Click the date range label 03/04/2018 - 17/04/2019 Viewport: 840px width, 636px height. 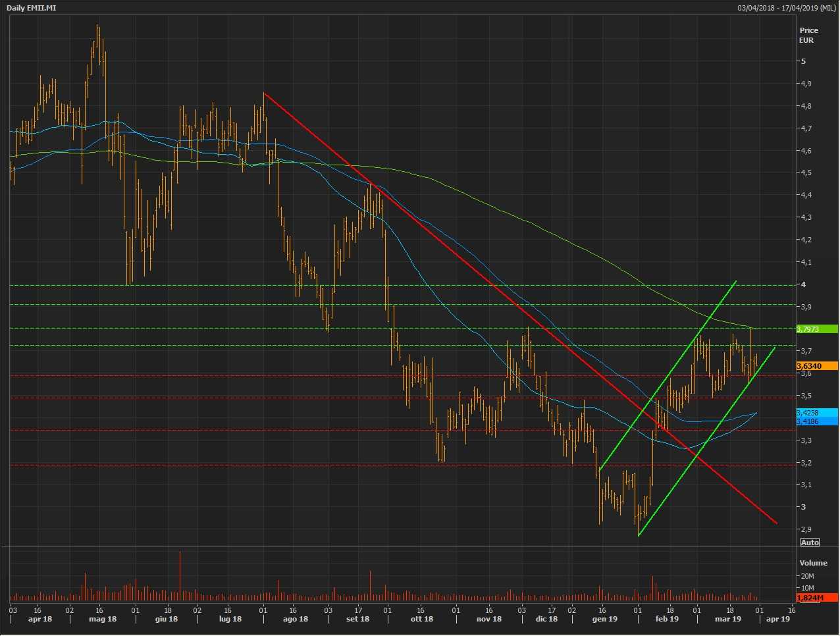[x=787, y=8]
